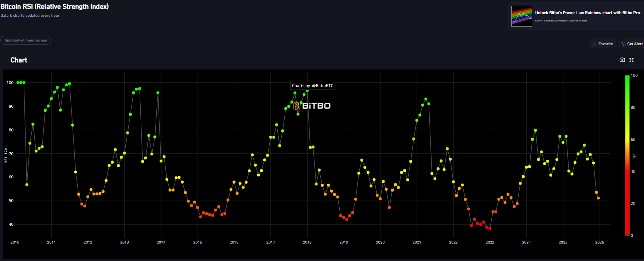Click the 2024 x-axis year label

526,242
